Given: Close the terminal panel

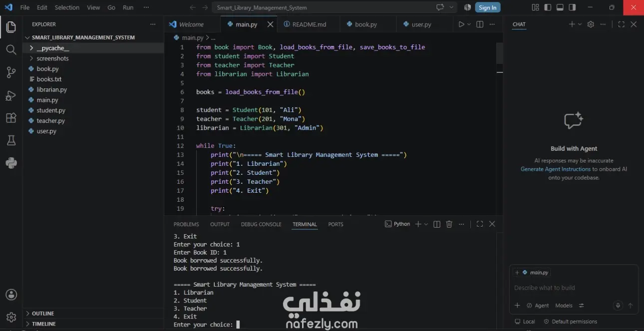Looking at the screenshot, I should [492, 224].
